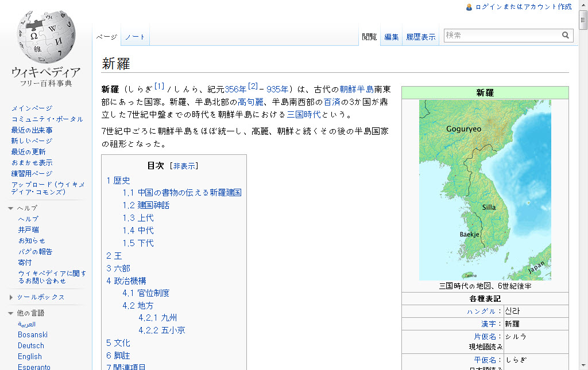
Task: Expand the ツールボックス sidebar section
Action: pos(11,297)
